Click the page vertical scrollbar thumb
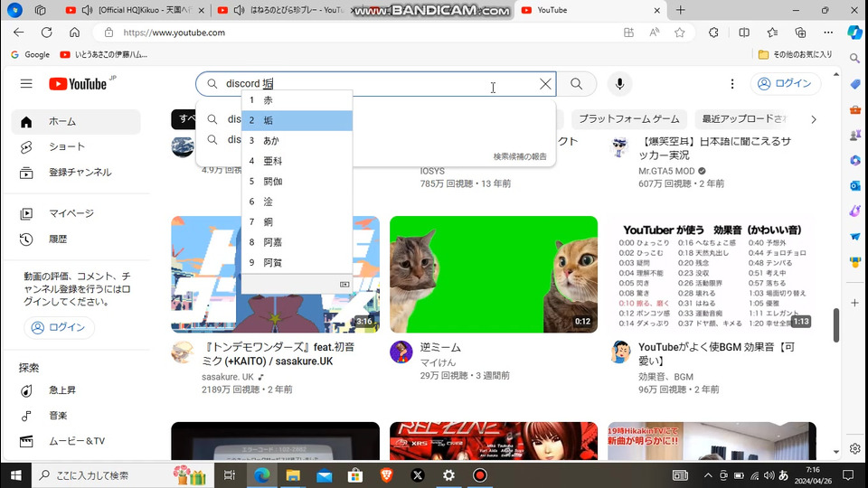Screen dimensions: 868x488 coord(835,325)
